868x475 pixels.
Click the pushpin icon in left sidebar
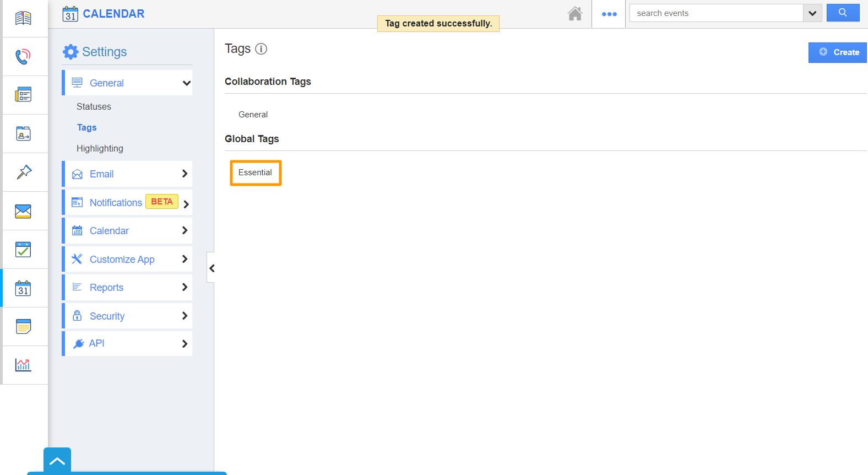click(x=24, y=172)
